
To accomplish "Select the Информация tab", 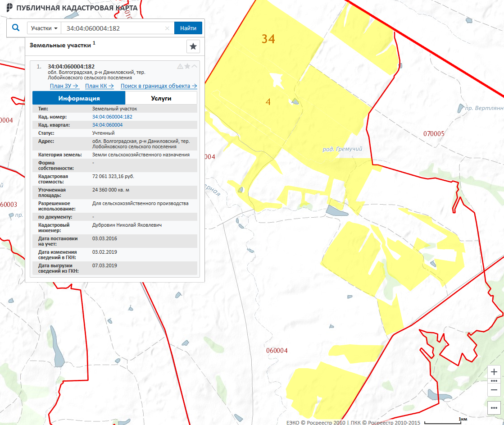I will click(79, 98).
